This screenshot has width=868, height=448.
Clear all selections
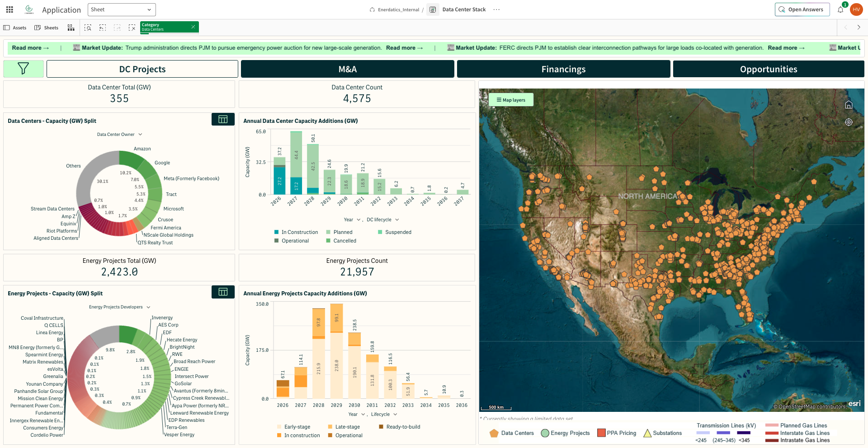[132, 28]
